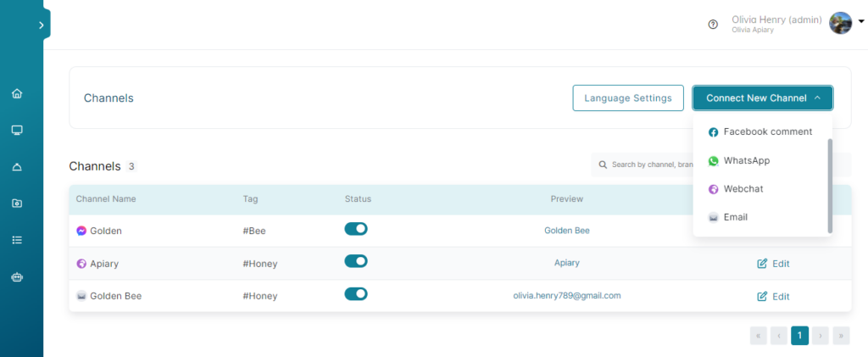Click the edit icon for Golden Bee
Viewport: 868px width, 357px height.
tap(762, 296)
